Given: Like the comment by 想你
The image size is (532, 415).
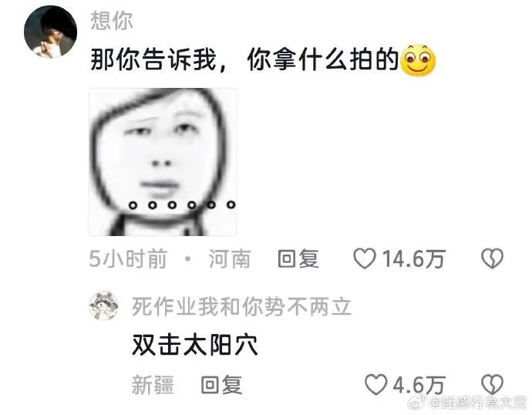Looking at the screenshot, I should tap(365, 258).
